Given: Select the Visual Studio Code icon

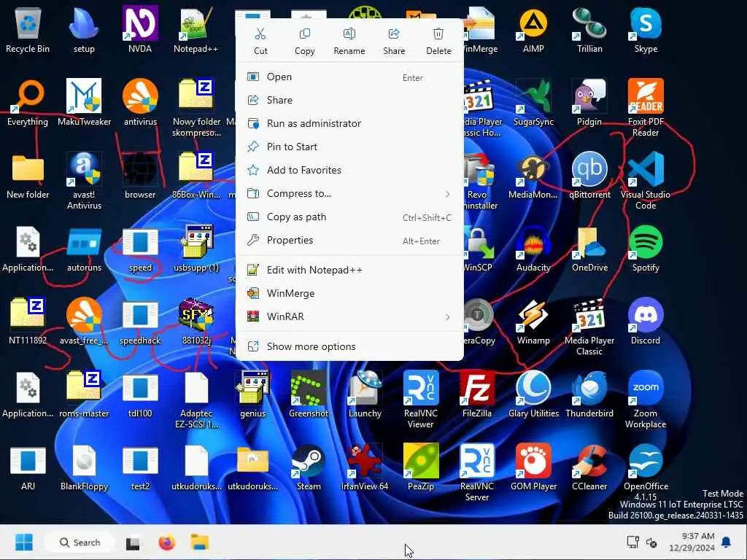Looking at the screenshot, I should click(646, 181).
